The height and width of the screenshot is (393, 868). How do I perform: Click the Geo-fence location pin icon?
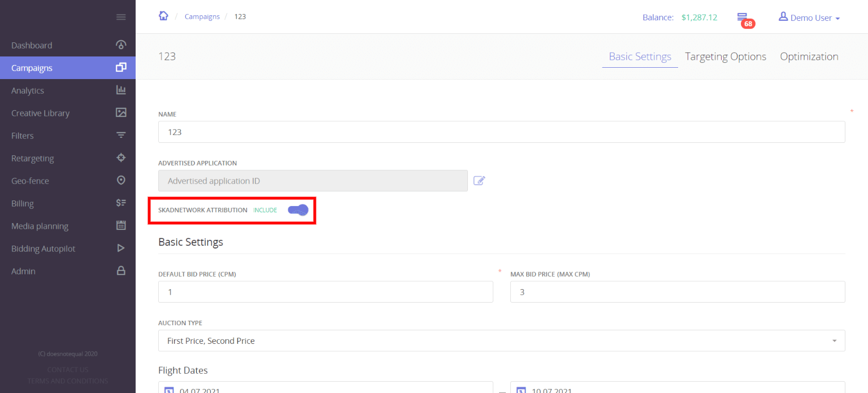coord(121,180)
